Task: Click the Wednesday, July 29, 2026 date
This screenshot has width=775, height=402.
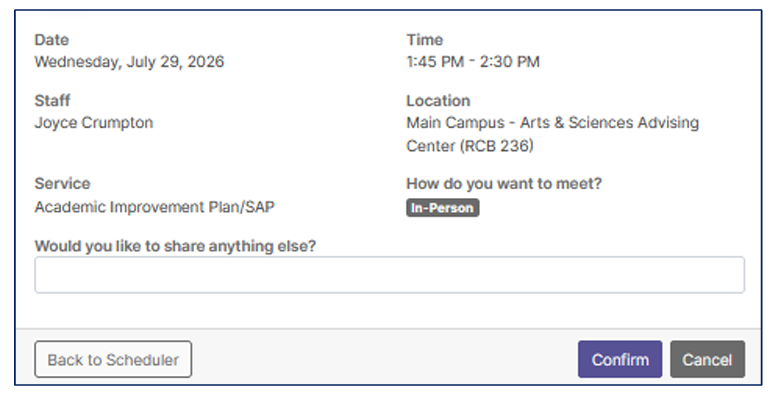Action: [x=129, y=62]
